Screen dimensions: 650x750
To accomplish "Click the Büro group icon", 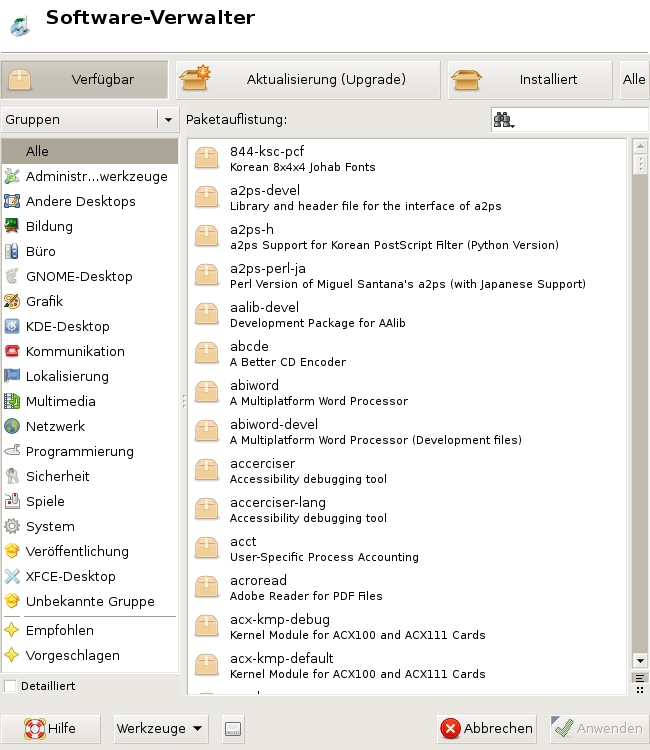I will point(12,251).
